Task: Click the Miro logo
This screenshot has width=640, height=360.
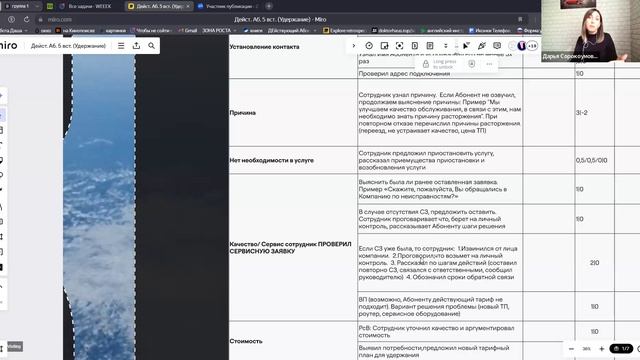Action: coord(9,45)
